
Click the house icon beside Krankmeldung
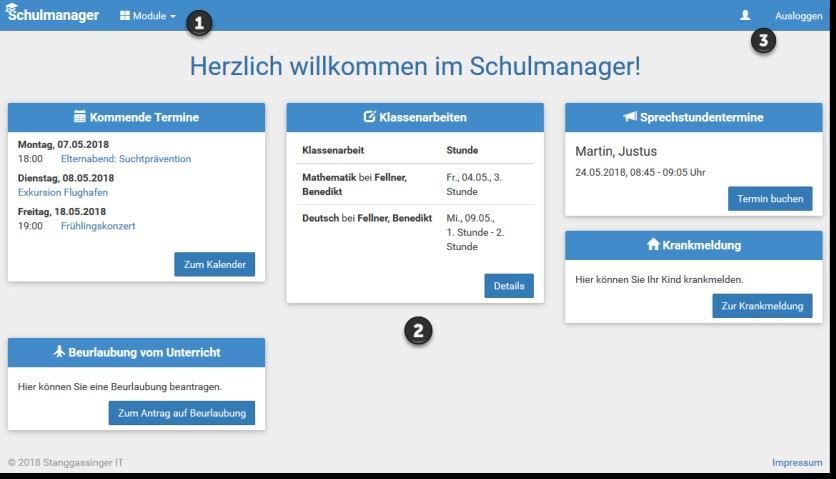pos(653,244)
